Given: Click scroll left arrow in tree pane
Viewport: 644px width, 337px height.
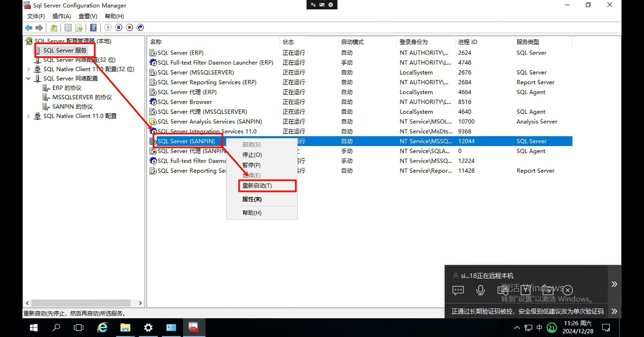Looking at the screenshot, I should pos(27,303).
